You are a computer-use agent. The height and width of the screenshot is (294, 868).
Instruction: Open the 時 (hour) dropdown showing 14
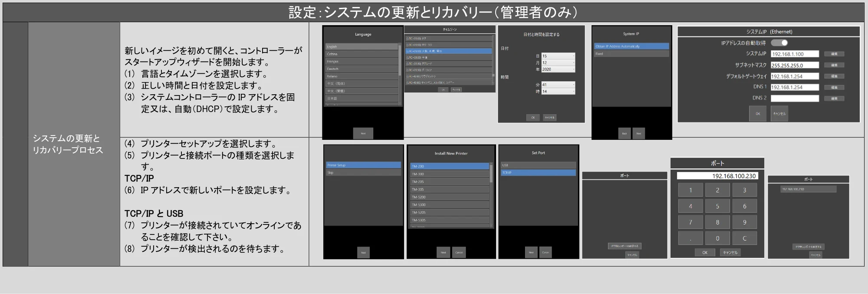(x=558, y=91)
